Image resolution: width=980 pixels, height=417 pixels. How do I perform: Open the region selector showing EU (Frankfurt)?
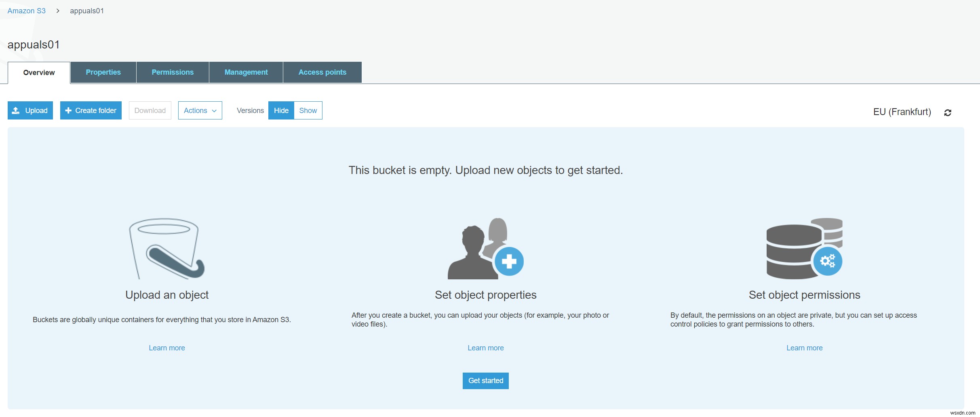(x=902, y=112)
